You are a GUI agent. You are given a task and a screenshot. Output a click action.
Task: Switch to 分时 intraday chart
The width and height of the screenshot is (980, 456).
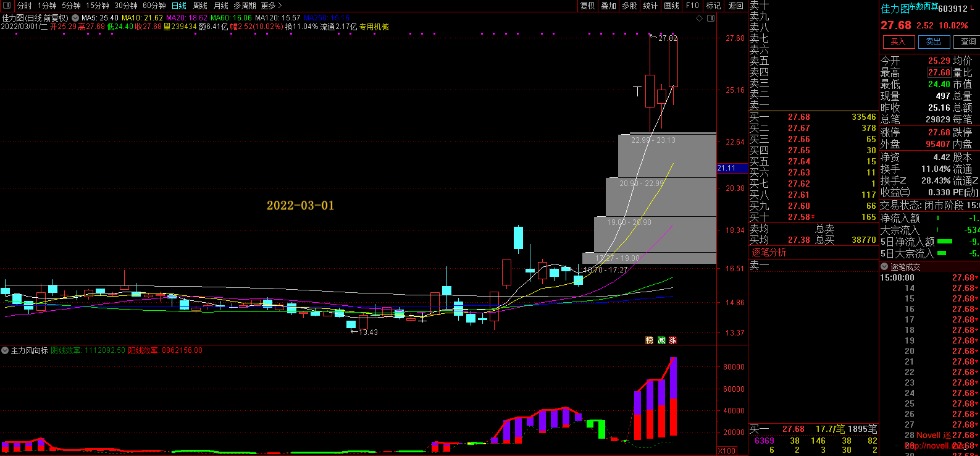[x=24, y=6]
